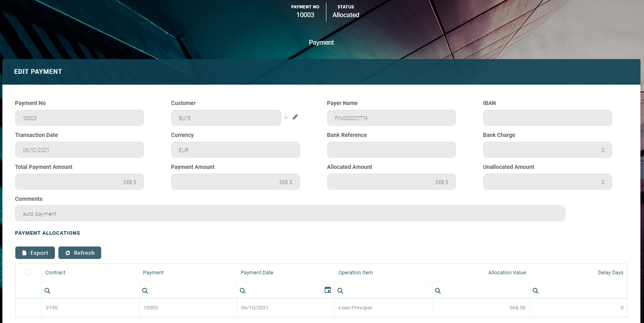Select the contract 3190 allocation row
The height and width of the screenshot is (323, 644).
pos(51,308)
